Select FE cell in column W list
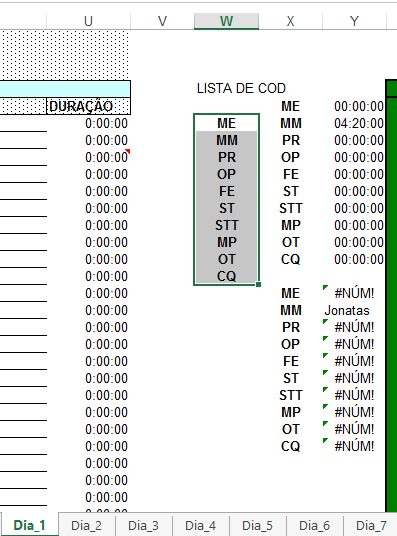The image size is (397, 536). pyautogui.click(x=226, y=191)
